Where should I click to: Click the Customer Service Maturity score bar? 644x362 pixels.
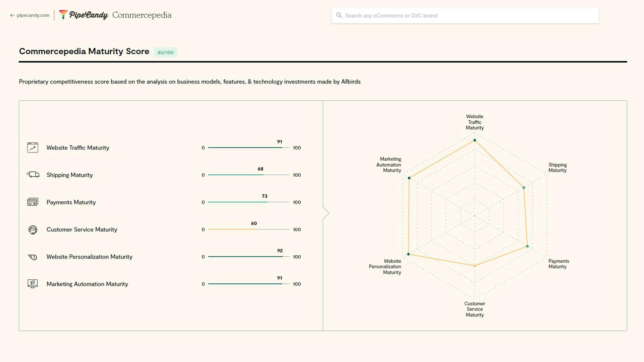pyautogui.click(x=249, y=229)
